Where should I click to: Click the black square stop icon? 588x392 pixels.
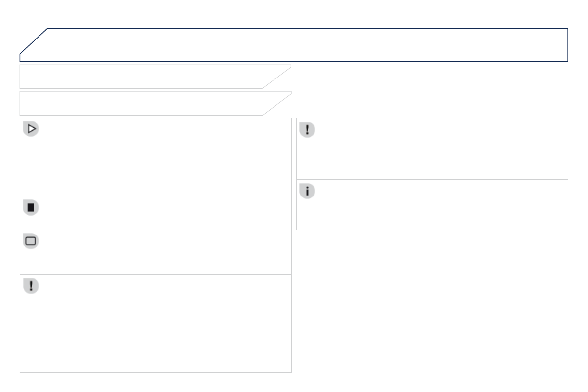point(31,207)
